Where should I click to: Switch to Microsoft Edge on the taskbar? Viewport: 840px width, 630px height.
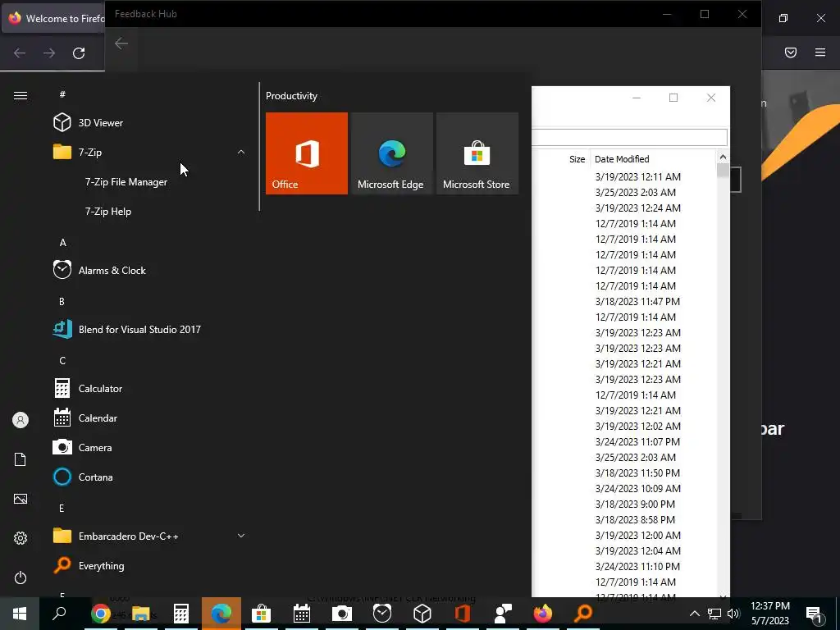coord(221,613)
